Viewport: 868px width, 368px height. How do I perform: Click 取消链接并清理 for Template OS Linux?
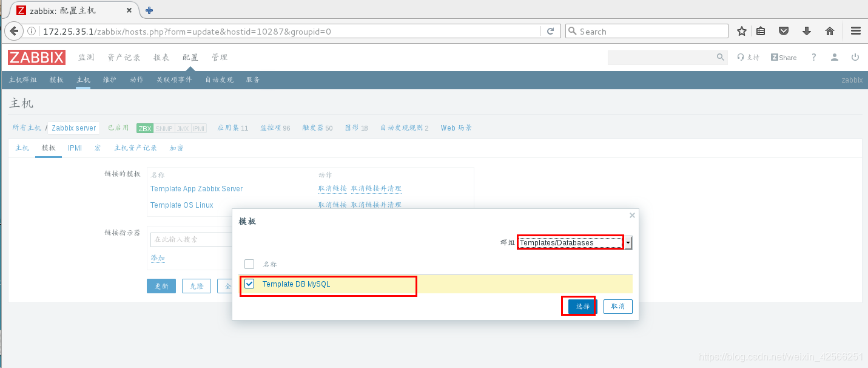(376, 205)
